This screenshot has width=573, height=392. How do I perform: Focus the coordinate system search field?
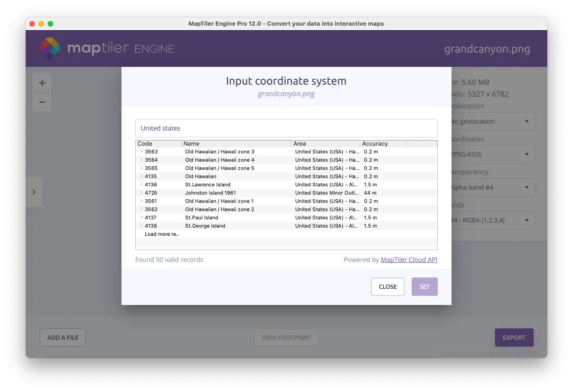(x=286, y=128)
